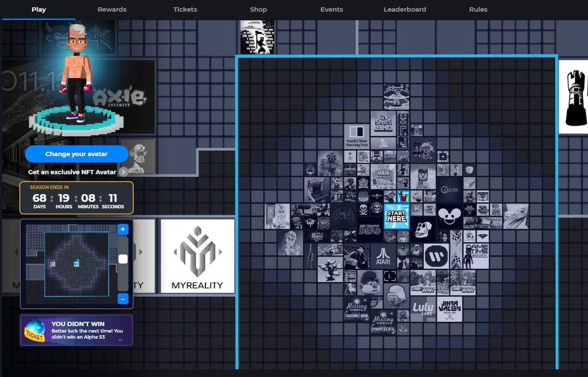
Task: Select the Jinta Valley tile
Action: tap(449, 308)
